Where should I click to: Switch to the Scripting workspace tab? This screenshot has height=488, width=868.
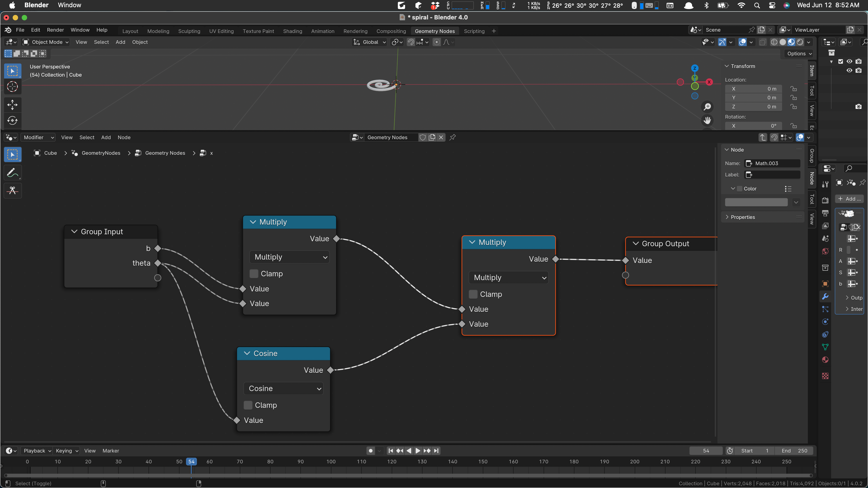474,31
